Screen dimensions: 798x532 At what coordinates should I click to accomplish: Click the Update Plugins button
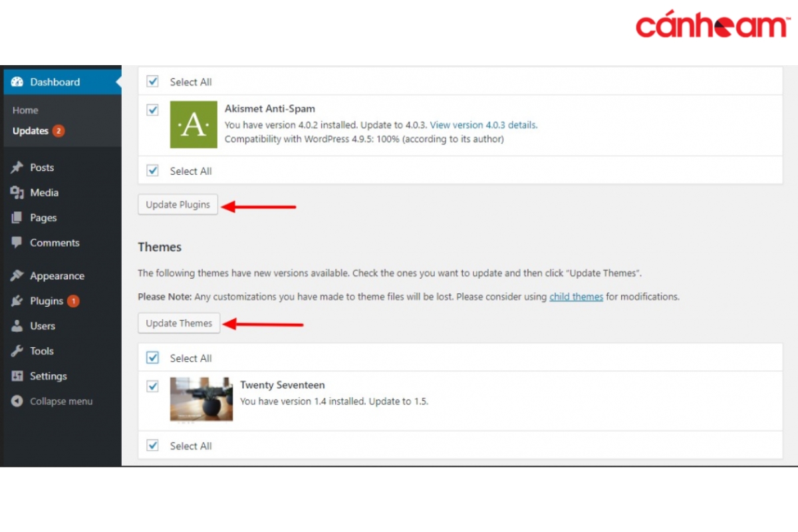pyautogui.click(x=178, y=205)
